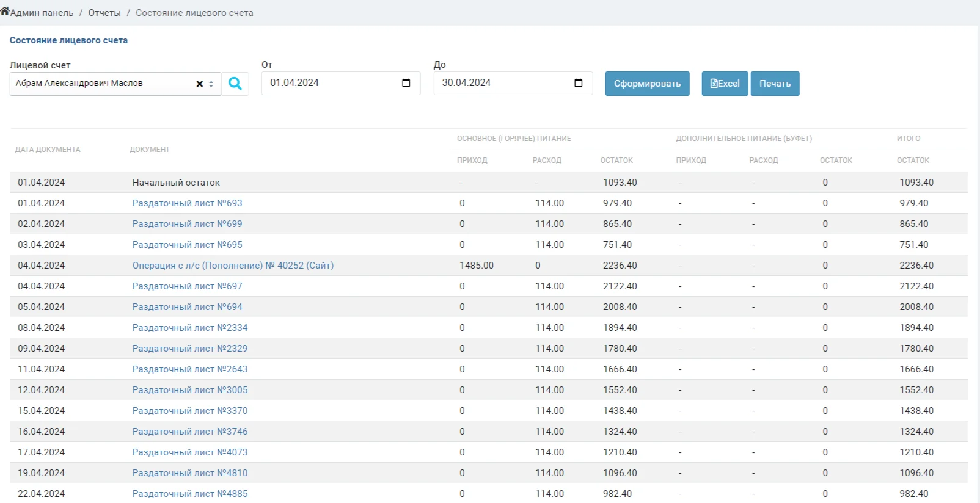This screenshot has height=503, width=980.
Task: Click 'Дополнительное питание (буфет)' header
Action: (744, 139)
